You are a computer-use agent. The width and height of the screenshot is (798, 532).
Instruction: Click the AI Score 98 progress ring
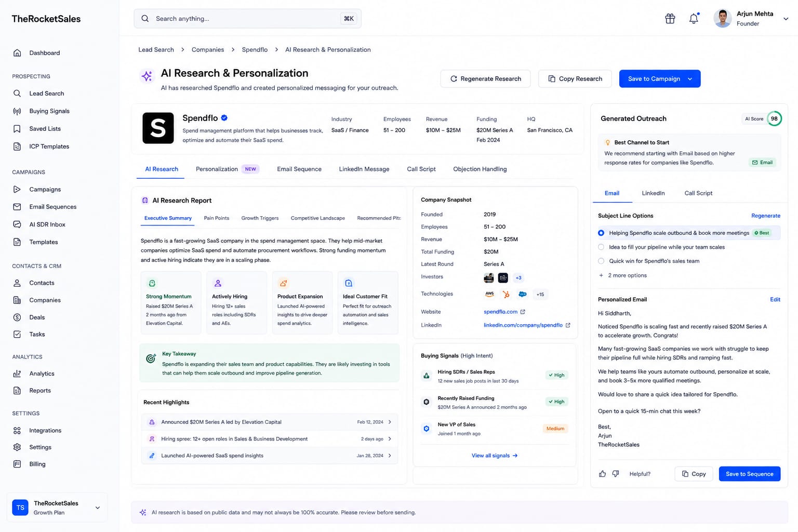tap(774, 118)
